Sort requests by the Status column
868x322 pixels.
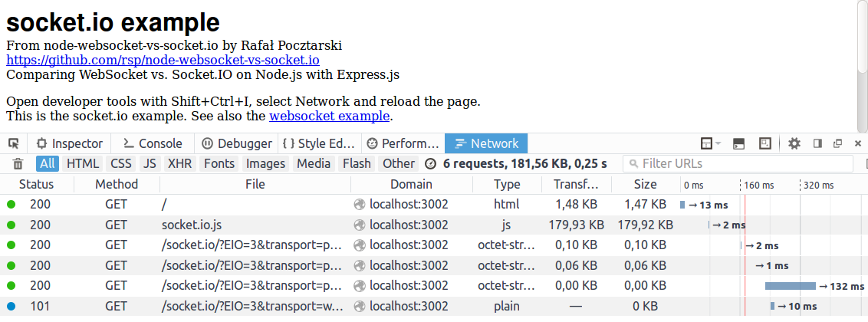point(37,184)
